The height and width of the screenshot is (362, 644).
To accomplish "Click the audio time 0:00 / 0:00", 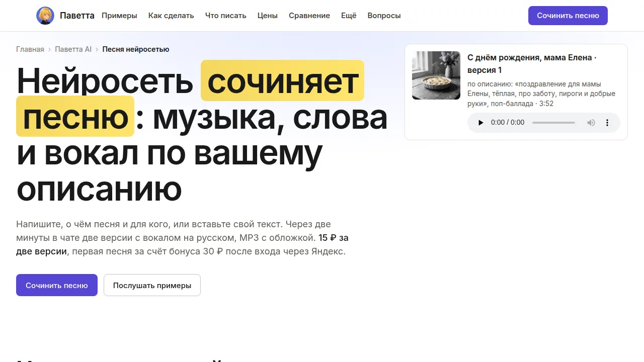I will coord(508,123).
